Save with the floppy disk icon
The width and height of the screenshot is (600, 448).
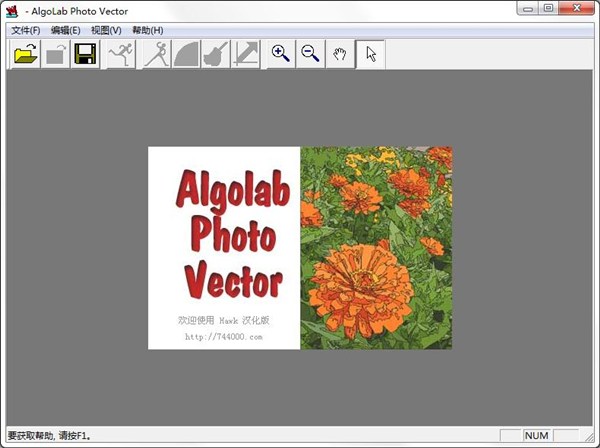pos(85,54)
